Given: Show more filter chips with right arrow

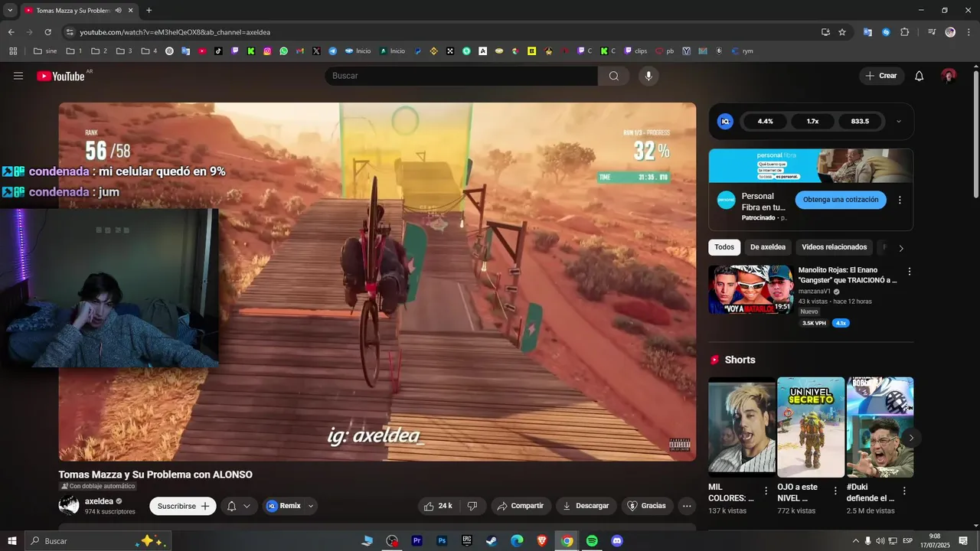Looking at the screenshot, I should 901,248.
